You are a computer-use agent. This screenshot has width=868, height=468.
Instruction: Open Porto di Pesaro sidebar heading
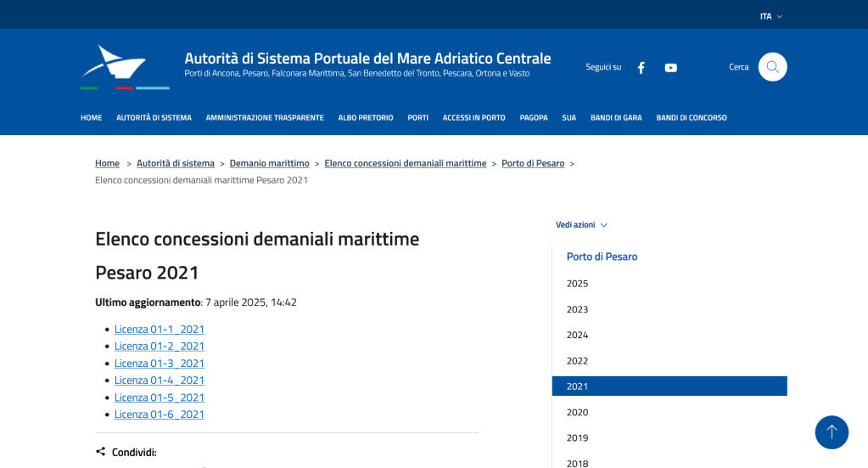(x=602, y=257)
